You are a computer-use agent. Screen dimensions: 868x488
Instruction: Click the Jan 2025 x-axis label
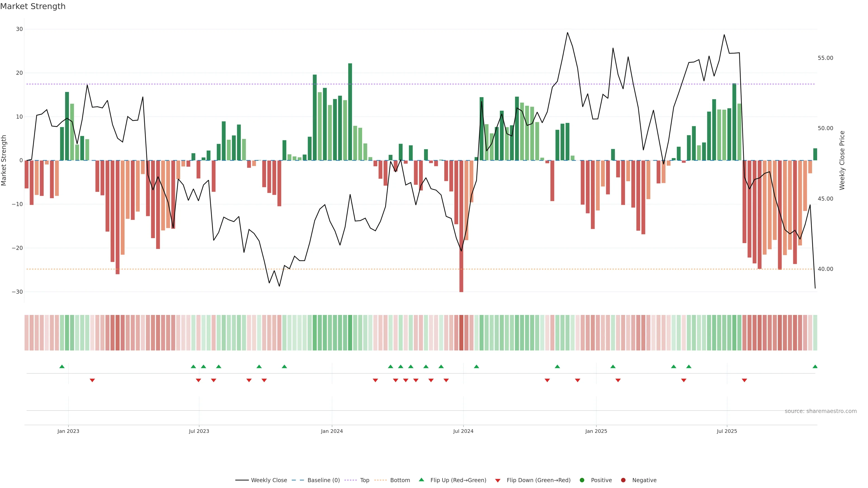coord(596,431)
